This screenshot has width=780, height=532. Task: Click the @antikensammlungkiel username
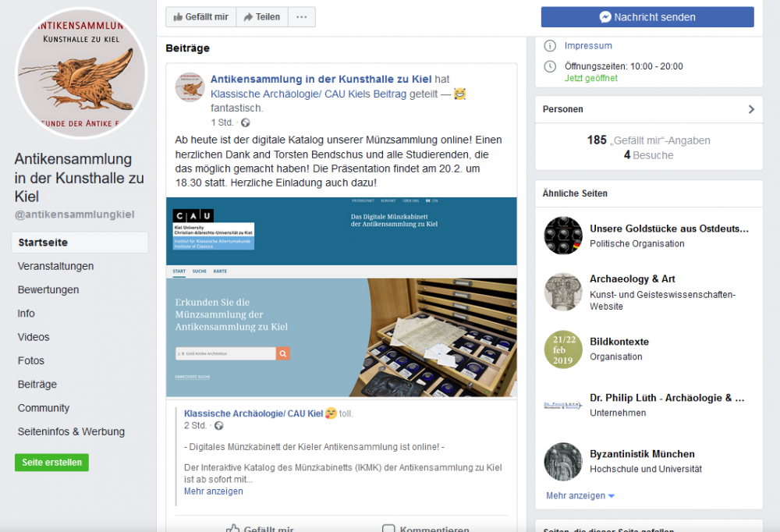74,215
